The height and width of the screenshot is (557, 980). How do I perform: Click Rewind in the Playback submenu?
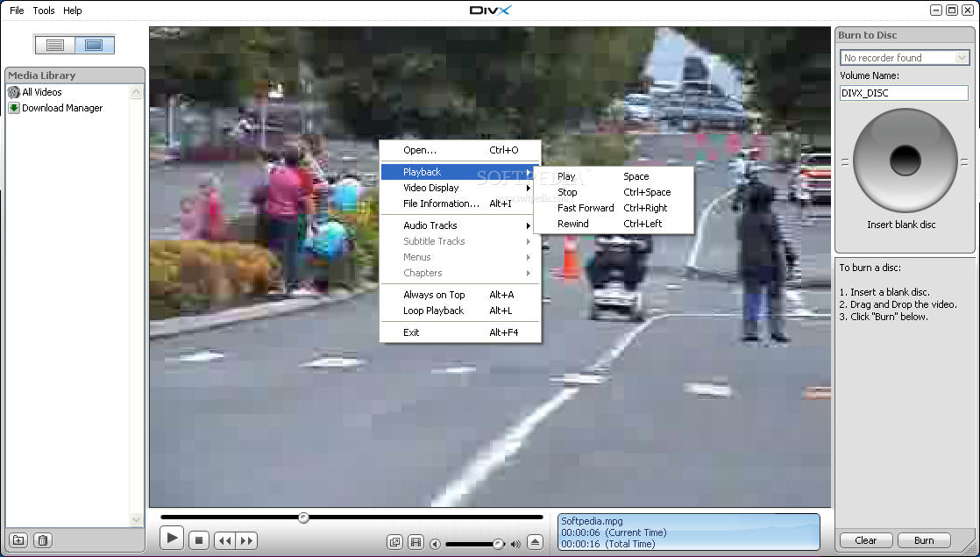[x=614, y=223]
